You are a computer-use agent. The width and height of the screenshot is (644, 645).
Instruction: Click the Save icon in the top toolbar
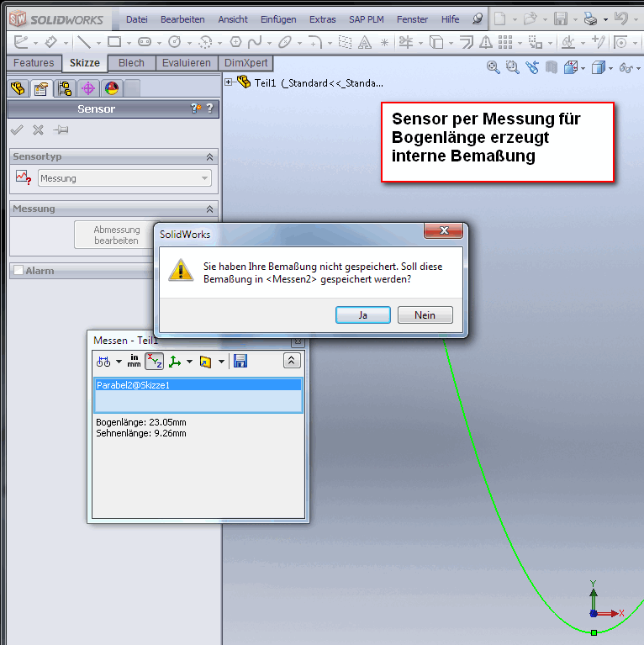point(561,19)
